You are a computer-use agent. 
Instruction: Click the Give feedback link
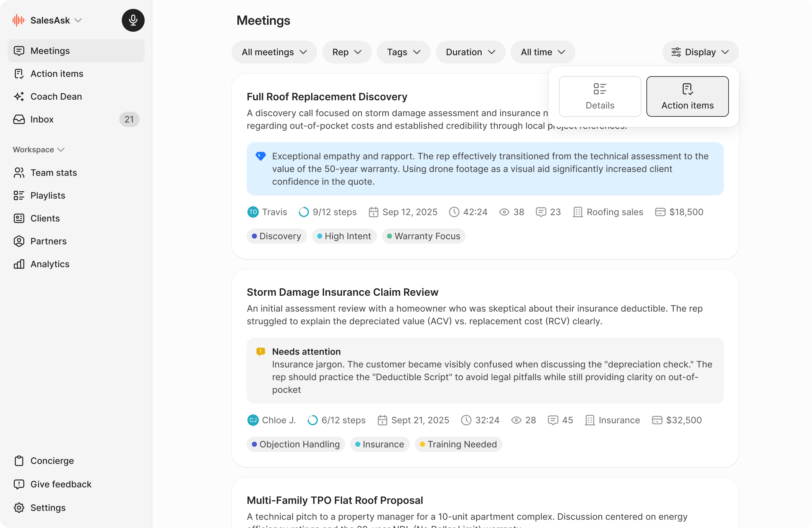(61, 484)
